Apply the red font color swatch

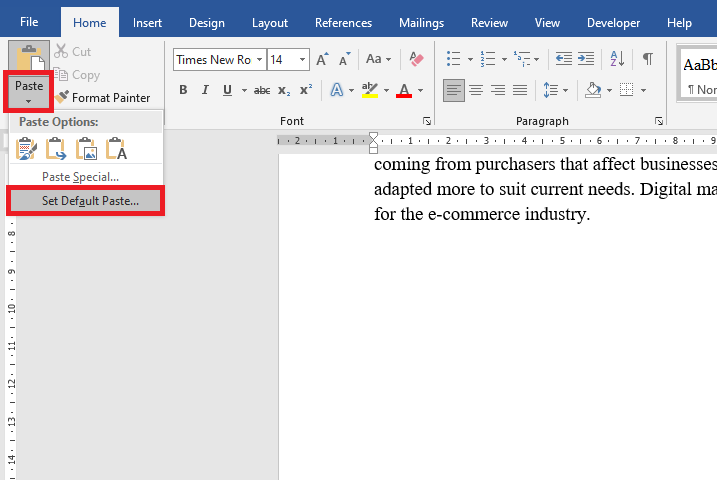tap(404, 91)
